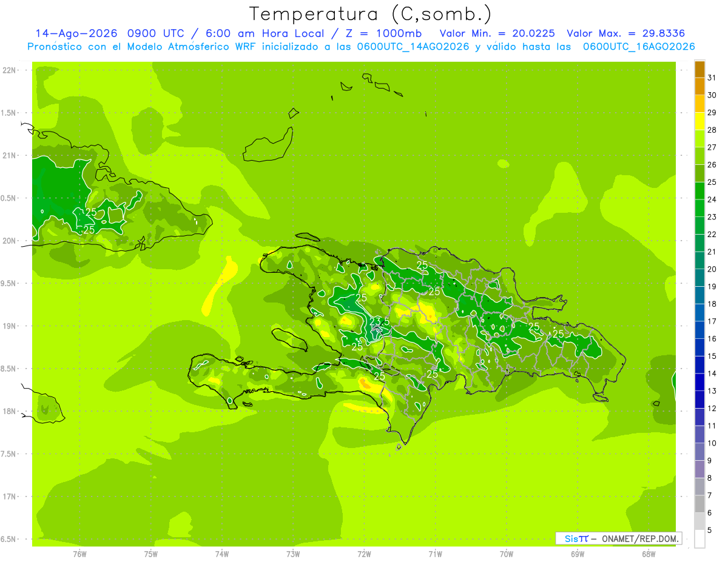Screen dimensions: 728x562
Task: Click the "72W" longitude axis label
Action: click(364, 554)
